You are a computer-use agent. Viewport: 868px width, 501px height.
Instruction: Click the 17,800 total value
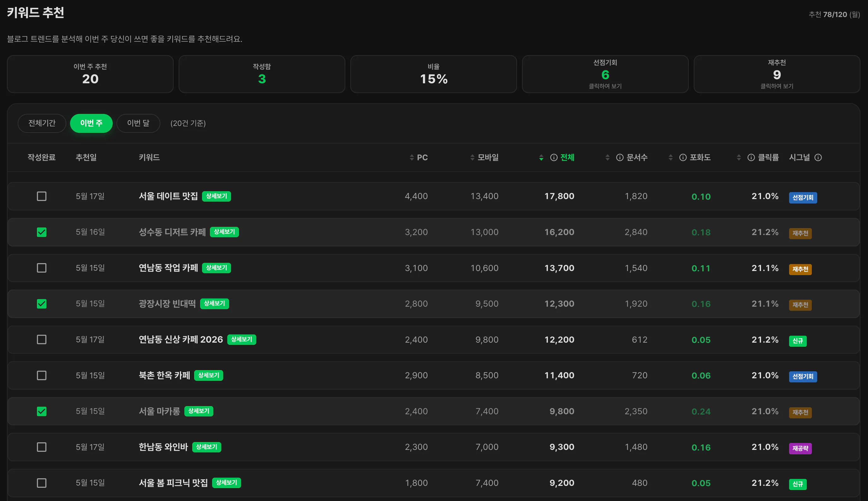[x=559, y=196]
